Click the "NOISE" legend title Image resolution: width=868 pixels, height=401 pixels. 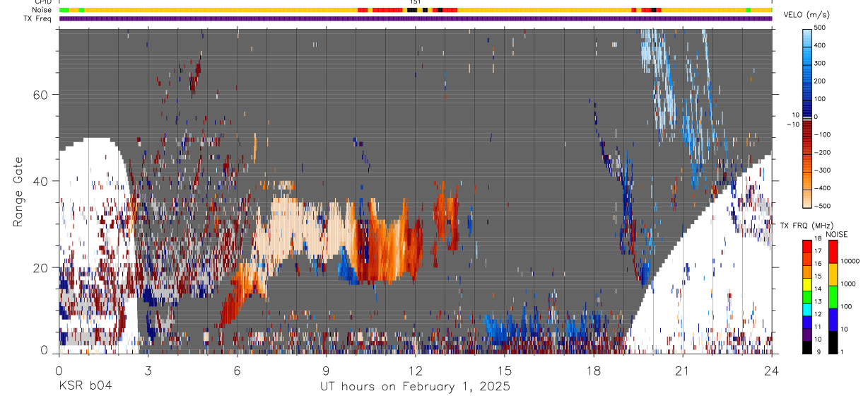click(836, 234)
